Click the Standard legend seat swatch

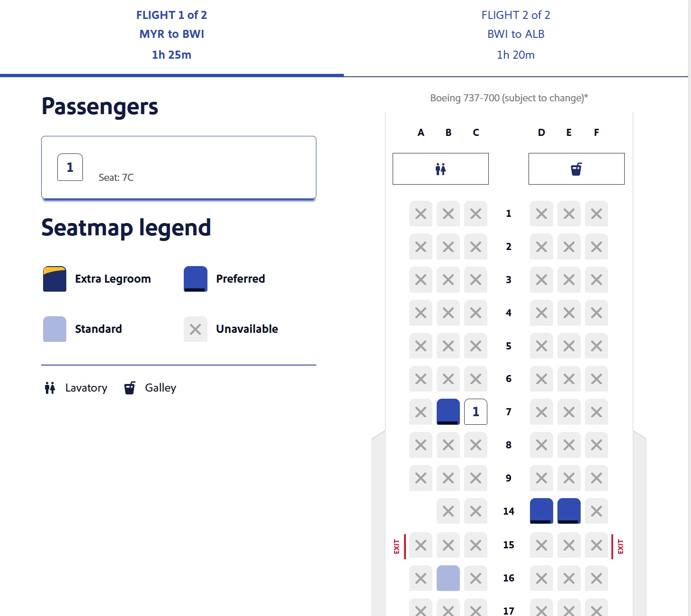[x=54, y=329]
